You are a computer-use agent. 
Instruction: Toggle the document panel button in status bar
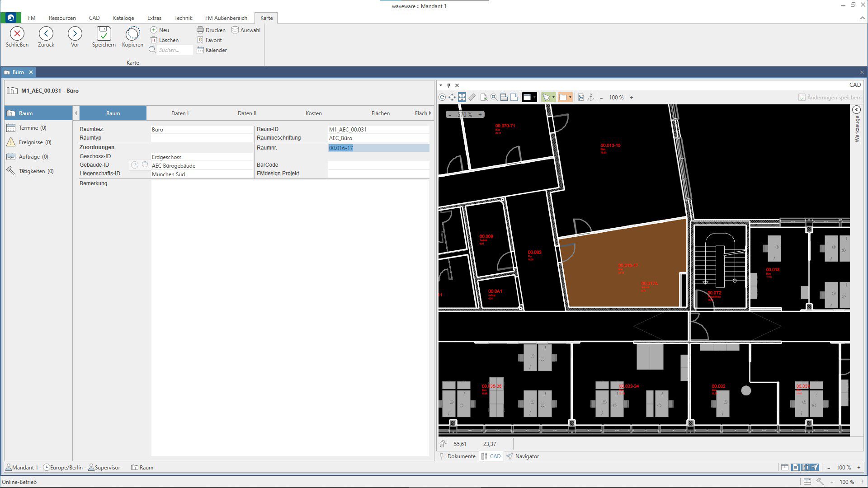tap(795, 468)
